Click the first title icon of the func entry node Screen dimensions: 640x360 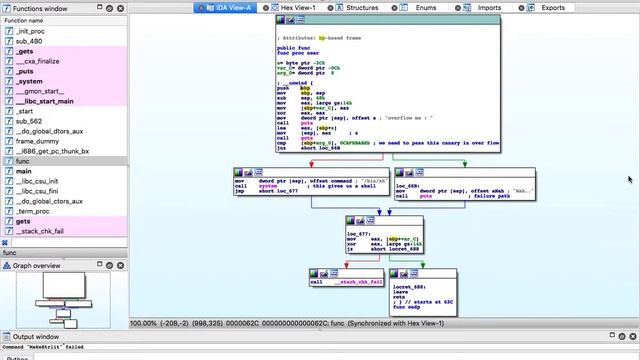(x=280, y=20)
